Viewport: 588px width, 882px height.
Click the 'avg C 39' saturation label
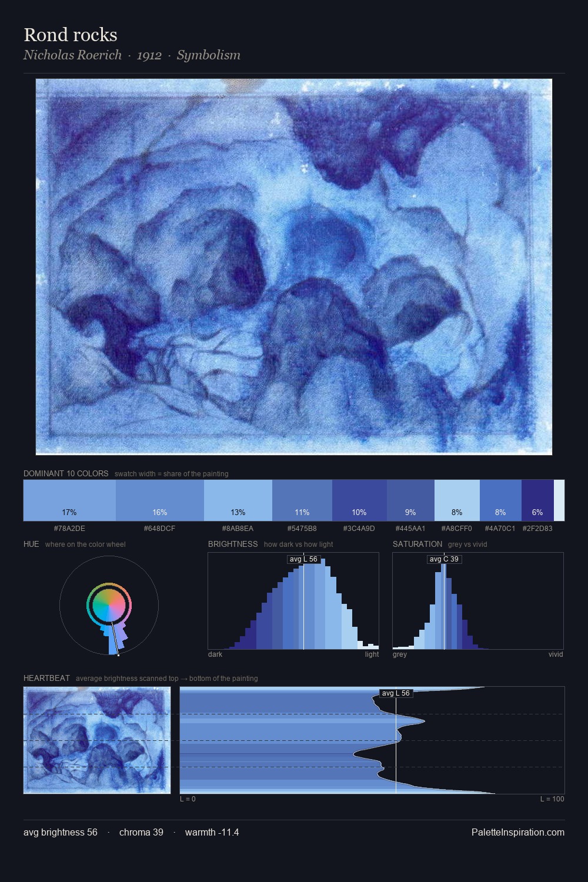[x=444, y=559]
